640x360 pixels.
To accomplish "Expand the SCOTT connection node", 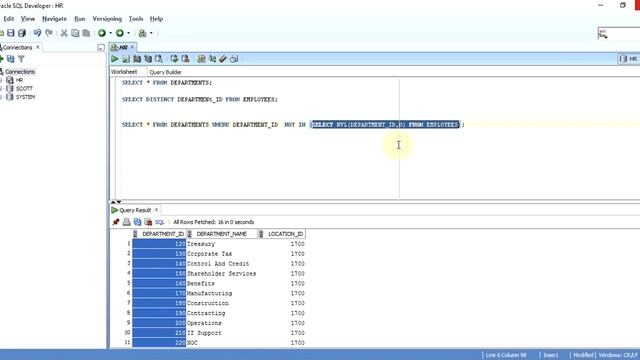I will 1,88.
